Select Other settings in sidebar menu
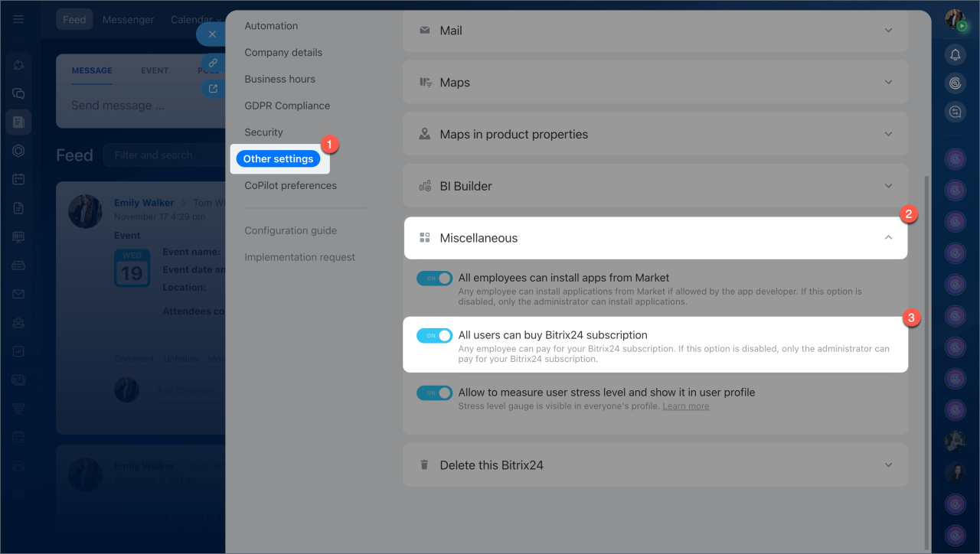The width and height of the screenshot is (980, 554). (x=278, y=159)
